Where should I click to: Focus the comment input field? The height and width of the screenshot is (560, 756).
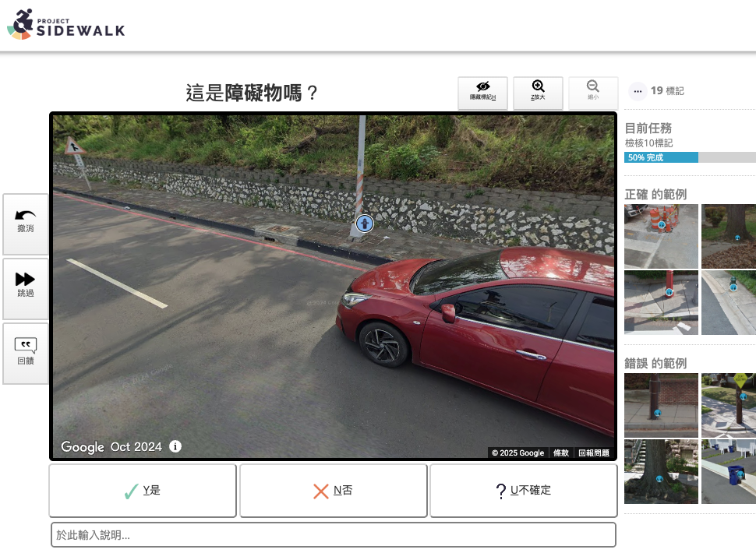334,535
